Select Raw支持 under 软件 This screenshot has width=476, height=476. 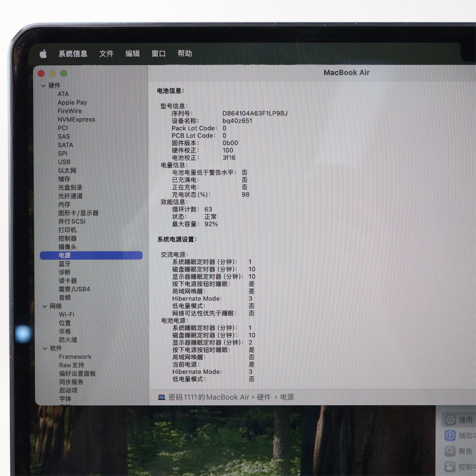tap(71, 365)
